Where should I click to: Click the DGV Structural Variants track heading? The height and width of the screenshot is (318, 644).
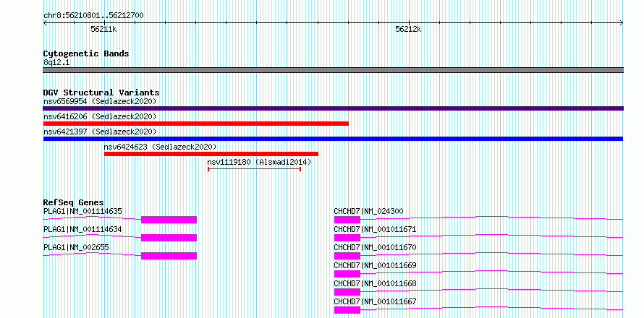tap(101, 93)
